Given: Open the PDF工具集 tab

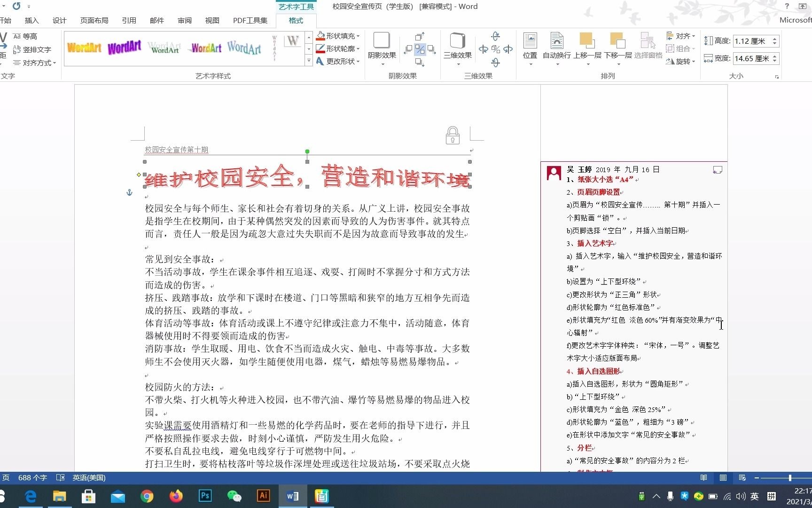Looking at the screenshot, I should [250, 20].
